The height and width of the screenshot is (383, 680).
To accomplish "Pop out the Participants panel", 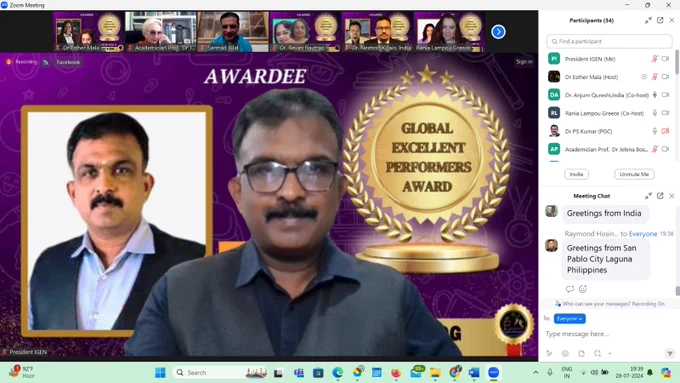I will point(660,20).
